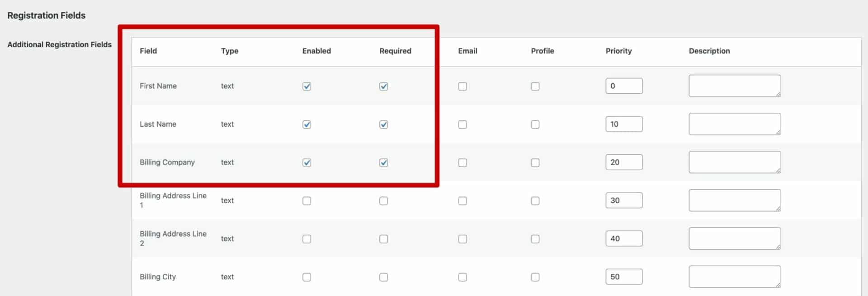The width and height of the screenshot is (868, 296).
Task: Focus the Description textarea for Billing Company
Action: [734, 162]
